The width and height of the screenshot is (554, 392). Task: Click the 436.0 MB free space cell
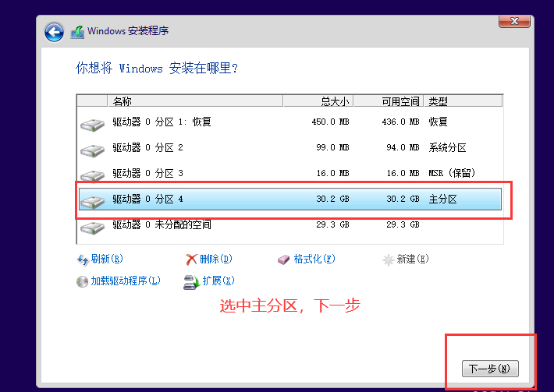[400, 122]
